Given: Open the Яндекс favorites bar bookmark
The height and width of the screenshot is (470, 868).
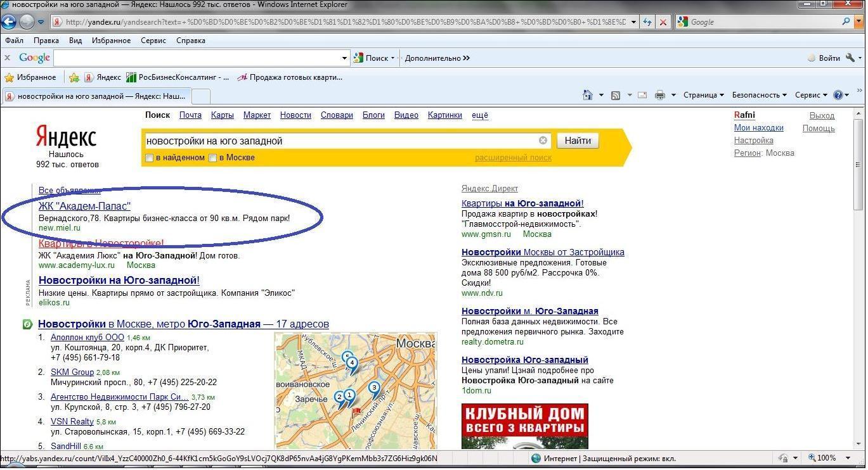Looking at the screenshot, I should [103, 77].
